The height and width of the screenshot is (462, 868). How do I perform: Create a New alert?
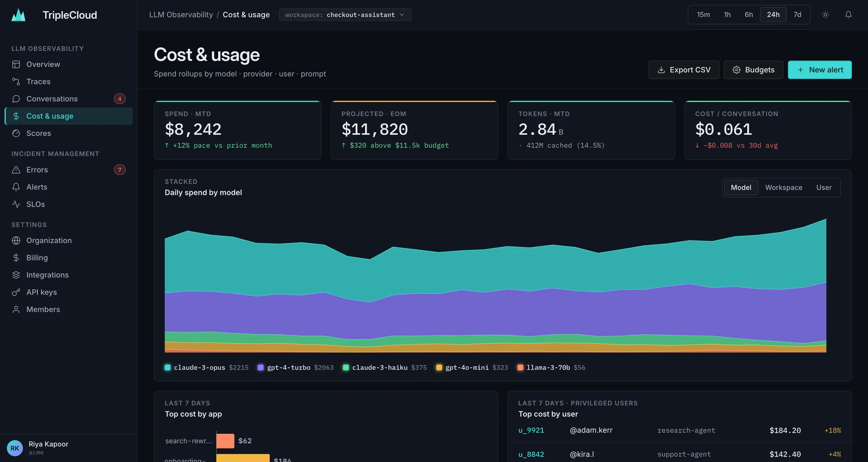(820, 70)
